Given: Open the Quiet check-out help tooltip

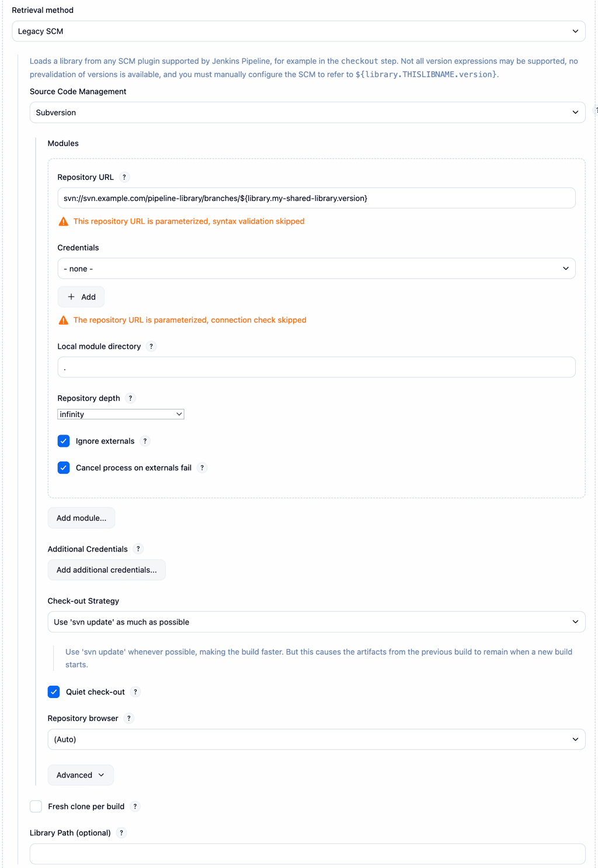Looking at the screenshot, I should click(x=135, y=692).
